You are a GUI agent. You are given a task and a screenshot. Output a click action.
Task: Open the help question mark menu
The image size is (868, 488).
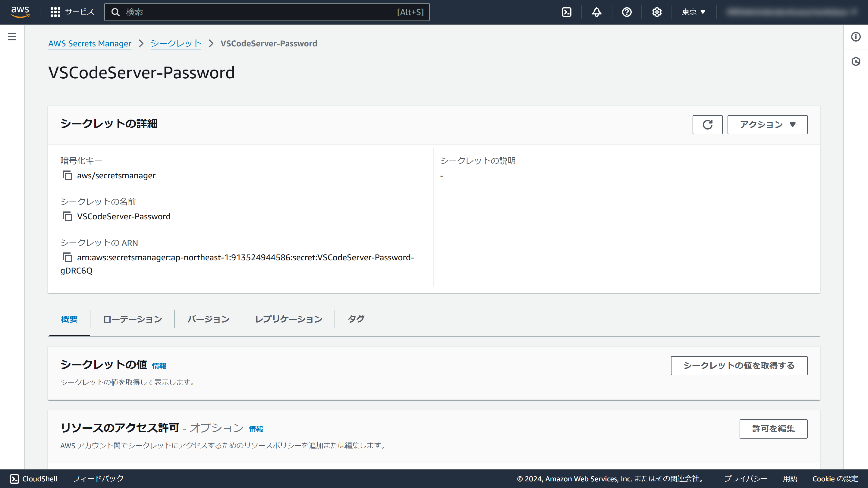626,12
